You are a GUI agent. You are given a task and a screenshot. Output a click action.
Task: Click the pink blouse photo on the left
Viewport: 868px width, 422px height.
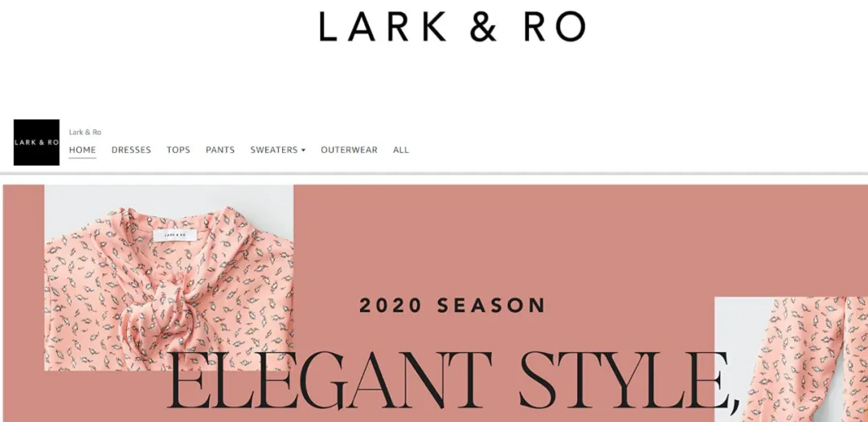(x=169, y=278)
